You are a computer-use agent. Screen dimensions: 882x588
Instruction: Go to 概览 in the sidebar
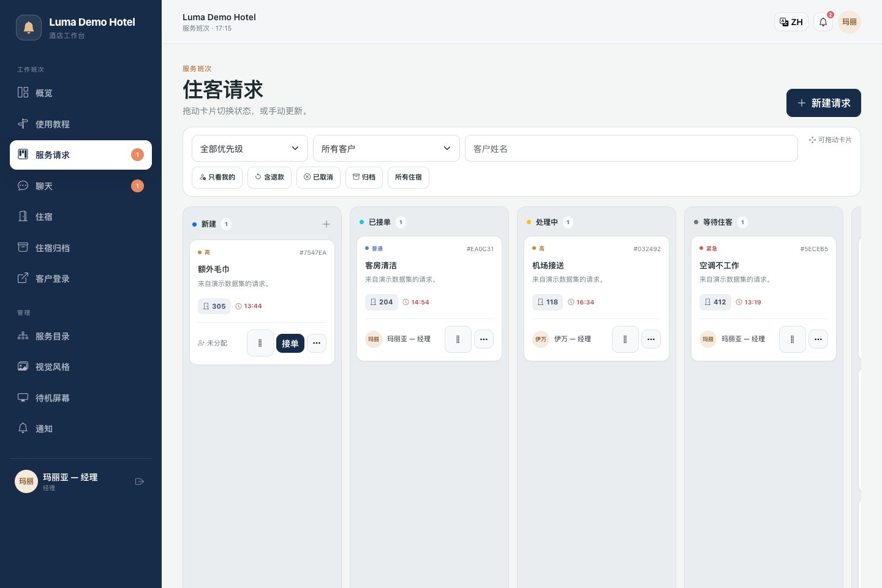click(81, 93)
